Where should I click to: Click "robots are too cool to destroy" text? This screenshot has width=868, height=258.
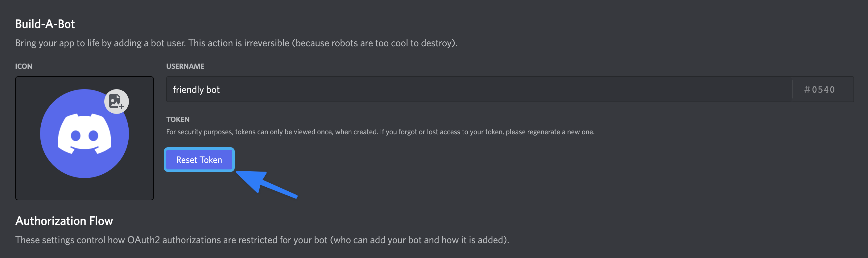pyautogui.click(x=393, y=43)
